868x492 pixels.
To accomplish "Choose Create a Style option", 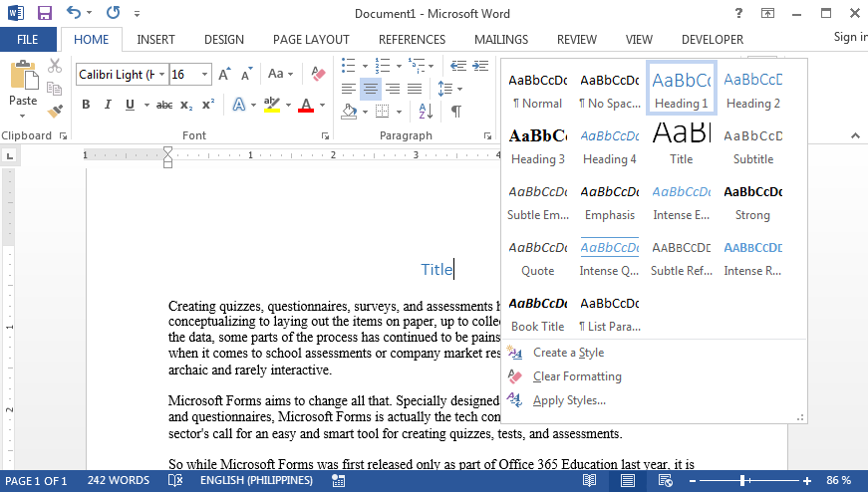I will [568, 353].
